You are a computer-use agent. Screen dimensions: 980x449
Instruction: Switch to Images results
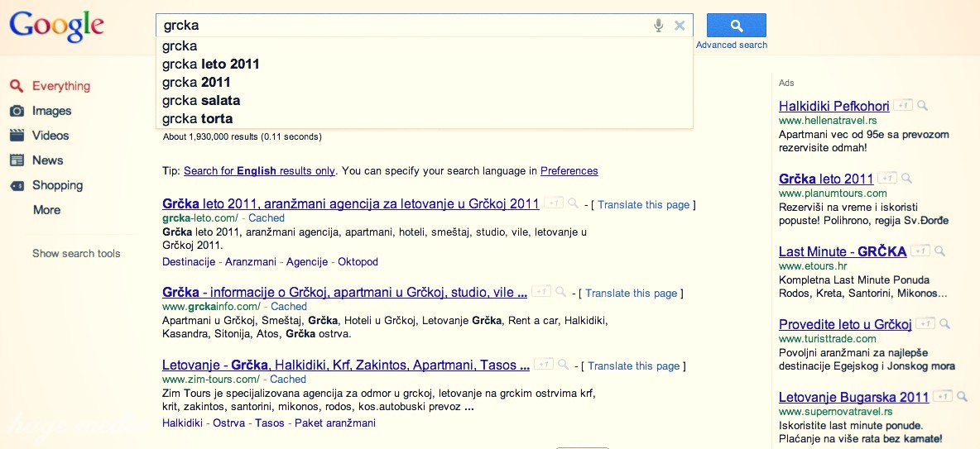[x=52, y=111]
